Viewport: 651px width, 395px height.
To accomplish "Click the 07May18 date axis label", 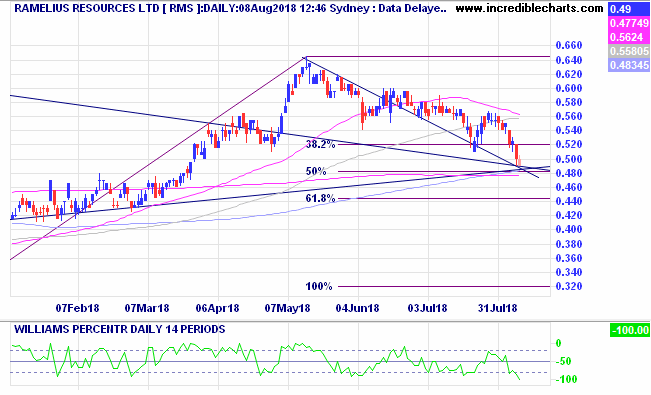I will (x=287, y=308).
